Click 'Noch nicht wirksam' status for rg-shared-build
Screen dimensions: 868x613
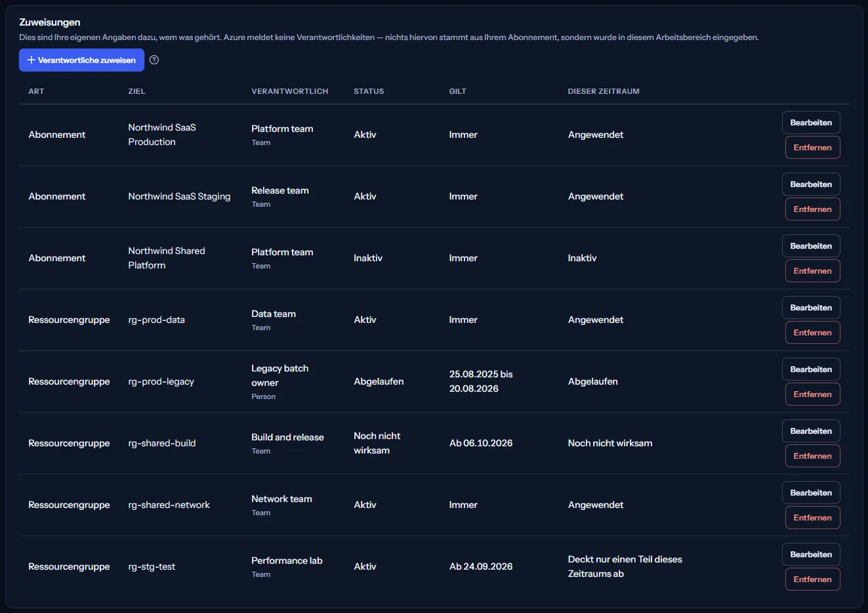point(377,443)
